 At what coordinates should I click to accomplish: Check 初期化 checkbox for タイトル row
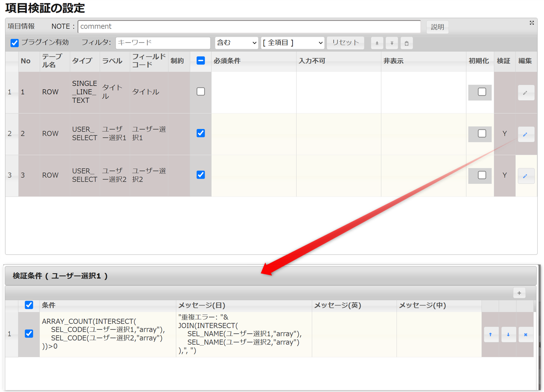click(x=482, y=92)
